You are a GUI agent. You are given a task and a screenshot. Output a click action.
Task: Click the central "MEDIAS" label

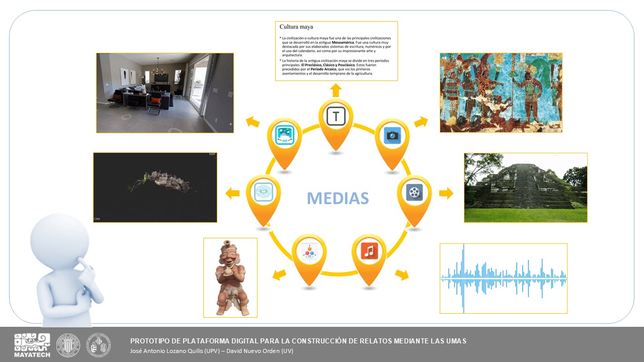pyautogui.click(x=338, y=198)
